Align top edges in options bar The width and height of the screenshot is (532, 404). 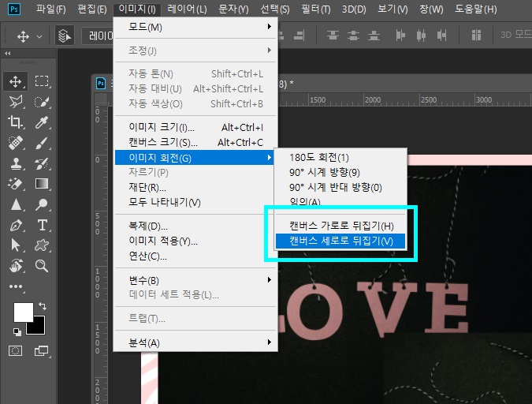coord(333,36)
